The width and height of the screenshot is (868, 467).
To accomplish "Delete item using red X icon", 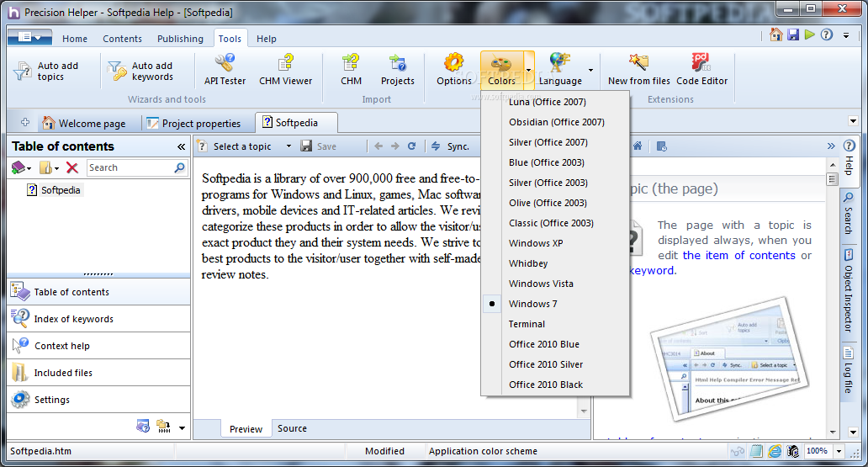I will [72, 167].
